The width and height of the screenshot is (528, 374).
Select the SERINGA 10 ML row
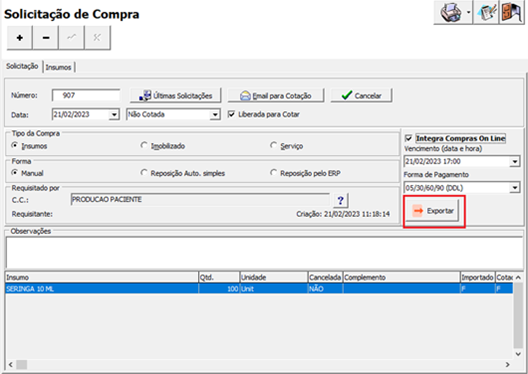259,288
